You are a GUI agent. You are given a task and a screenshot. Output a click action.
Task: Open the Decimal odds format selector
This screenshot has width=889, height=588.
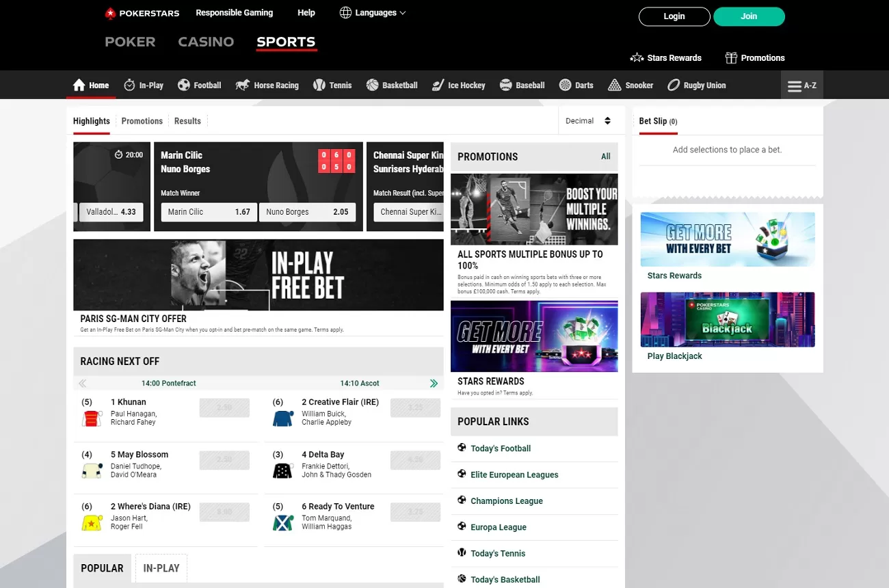pos(588,121)
